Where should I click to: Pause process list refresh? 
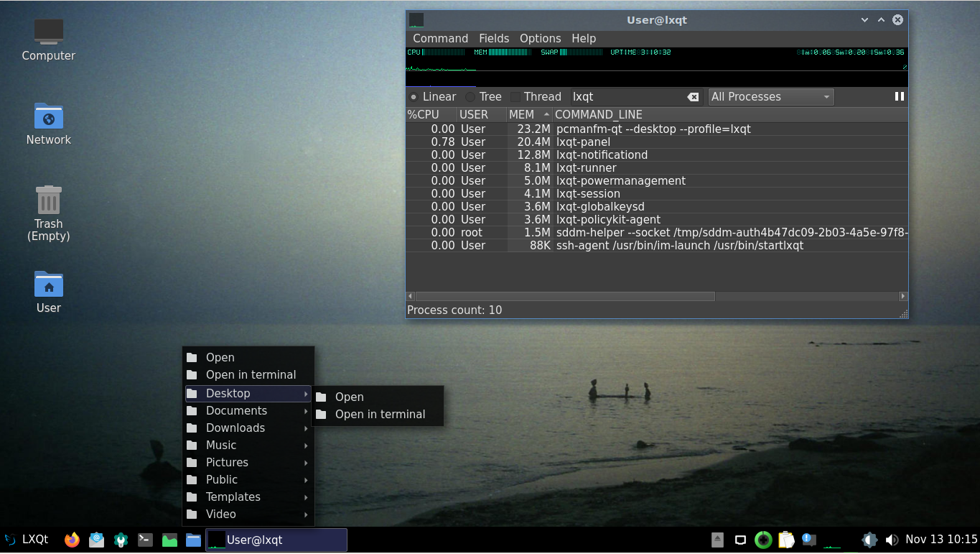pos(899,96)
